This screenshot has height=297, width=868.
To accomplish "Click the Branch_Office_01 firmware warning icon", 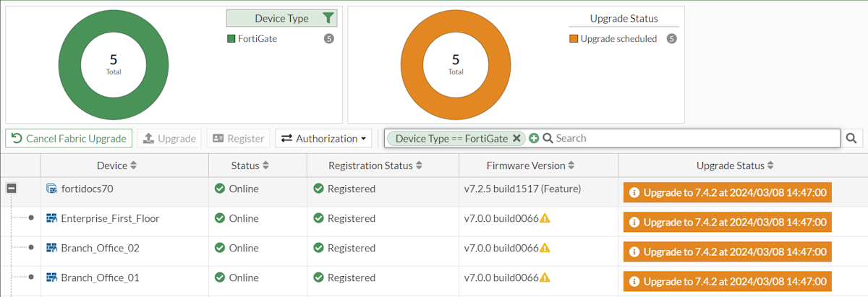I will pyautogui.click(x=545, y=277).
